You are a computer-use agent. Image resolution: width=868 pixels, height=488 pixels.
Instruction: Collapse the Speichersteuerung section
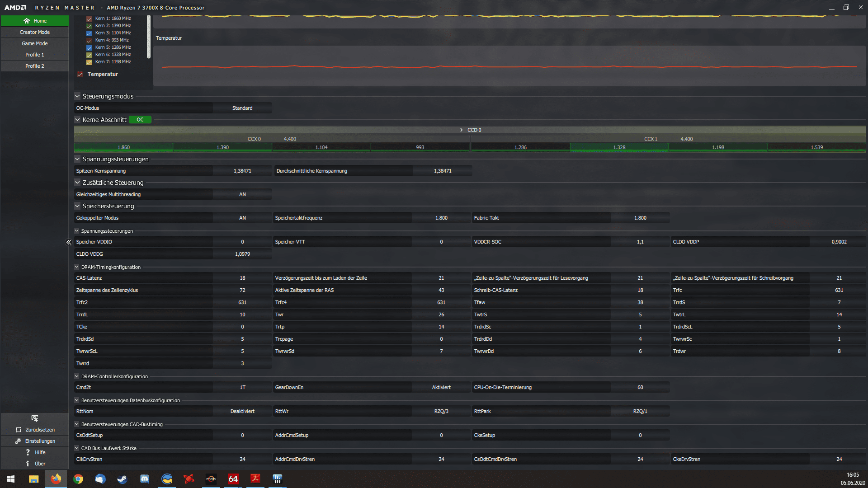(77, 206)
